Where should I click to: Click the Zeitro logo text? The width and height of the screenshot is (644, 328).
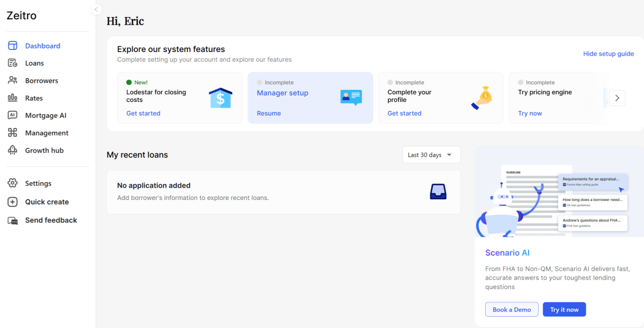pos(21,16)
